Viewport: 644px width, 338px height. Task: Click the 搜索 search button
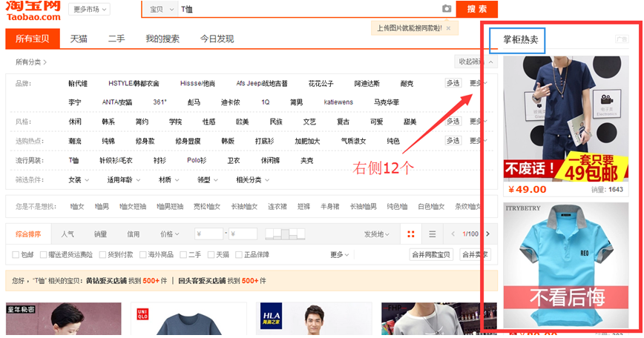tap(477, 9)
